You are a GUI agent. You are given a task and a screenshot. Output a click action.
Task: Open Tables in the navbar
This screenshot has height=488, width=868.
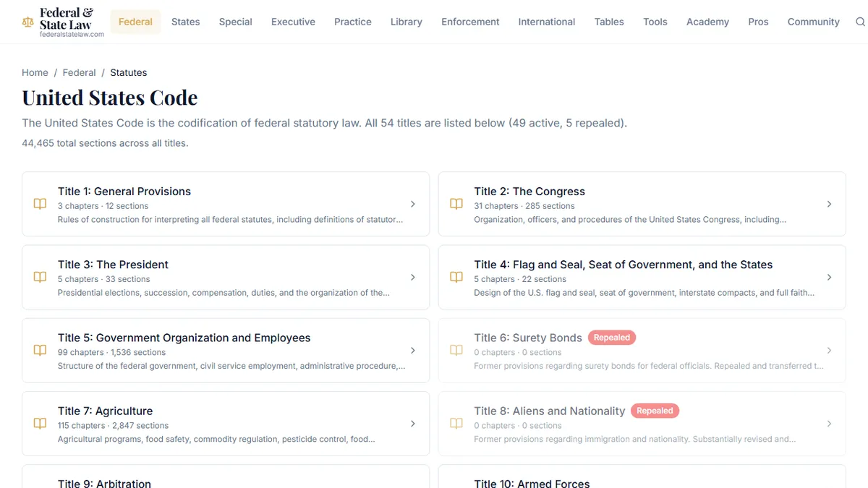[609, 22]
